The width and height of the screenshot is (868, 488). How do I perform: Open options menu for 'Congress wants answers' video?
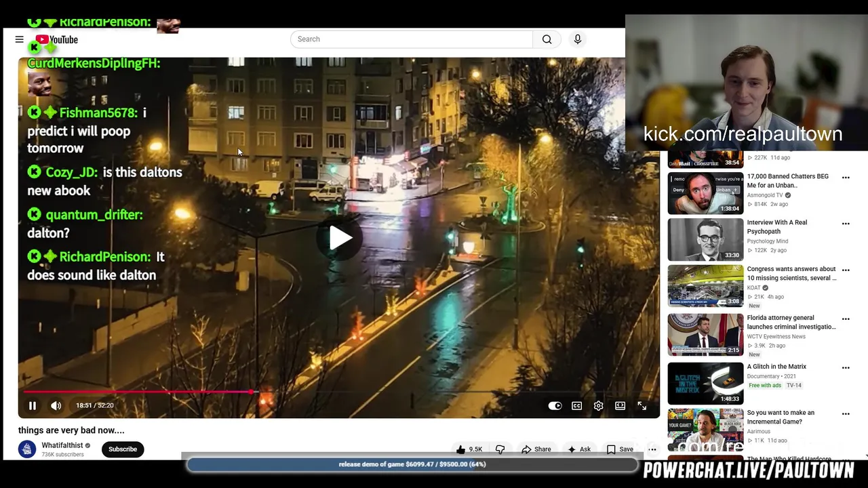846,270
